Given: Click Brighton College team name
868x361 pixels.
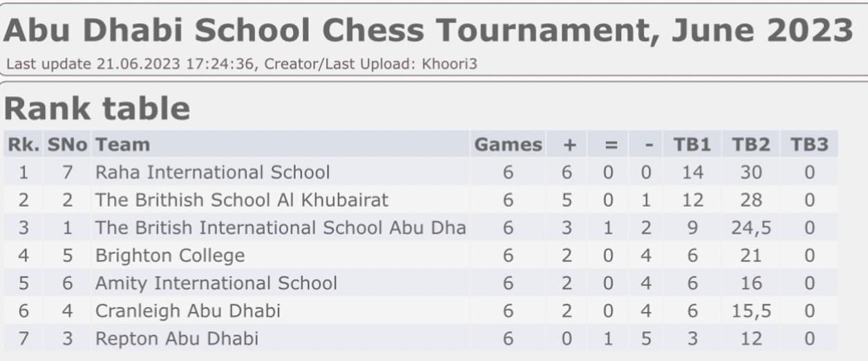Looking at the screenshot, I should pos(170,255).
